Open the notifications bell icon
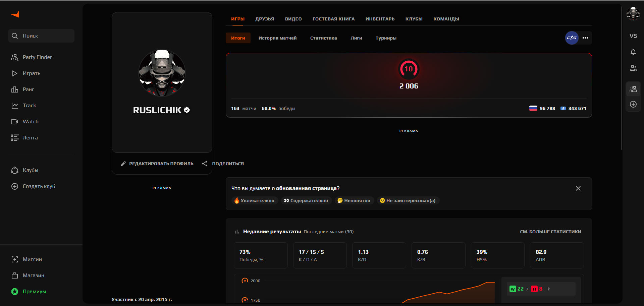 [633, 52]
